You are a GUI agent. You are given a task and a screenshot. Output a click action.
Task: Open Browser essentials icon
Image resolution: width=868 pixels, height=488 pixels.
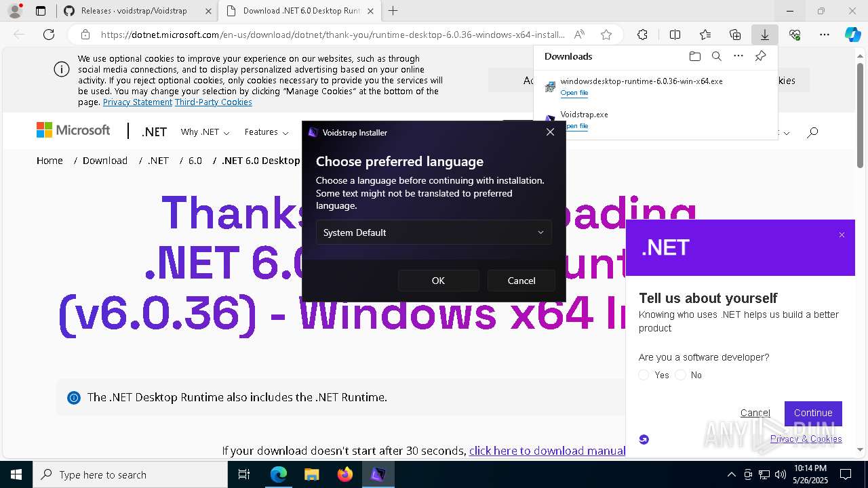tap(795, 35)
